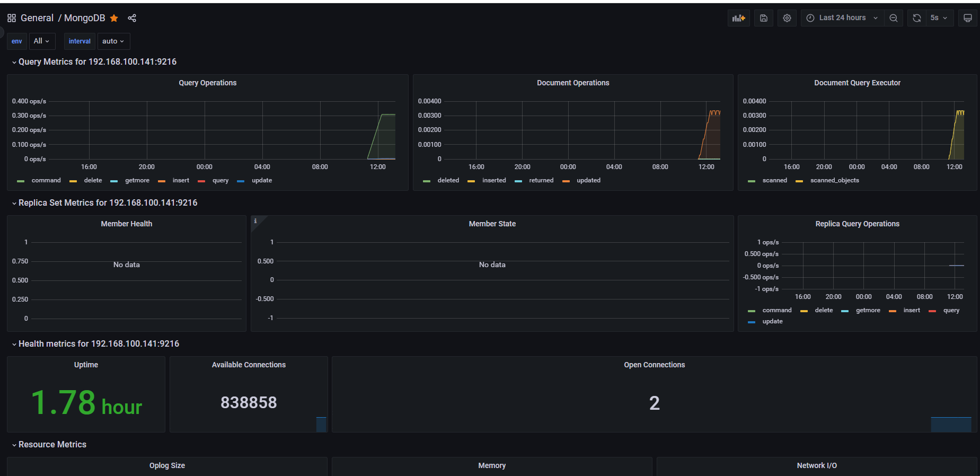The width and height of the screenshot is (980, 476).
Task: Toggle scanned series in Query Executor legend
Action: (x=774, y=180)
